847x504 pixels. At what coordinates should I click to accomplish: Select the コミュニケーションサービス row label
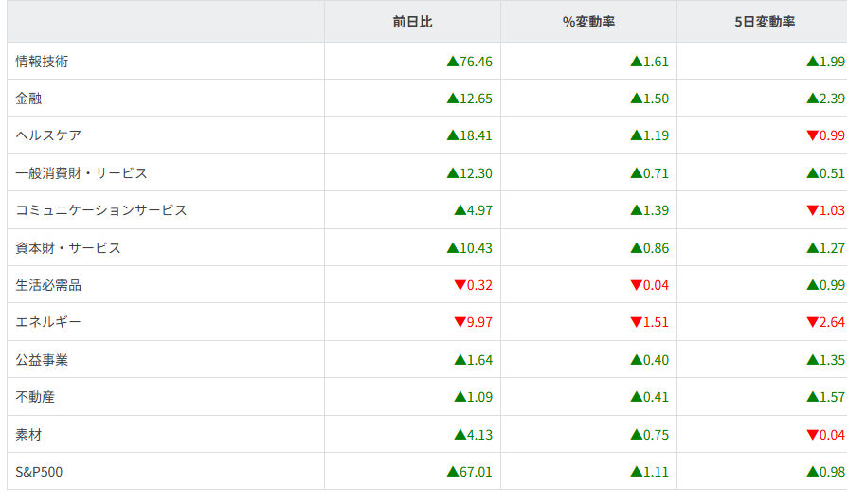click(x=101, y=210)
